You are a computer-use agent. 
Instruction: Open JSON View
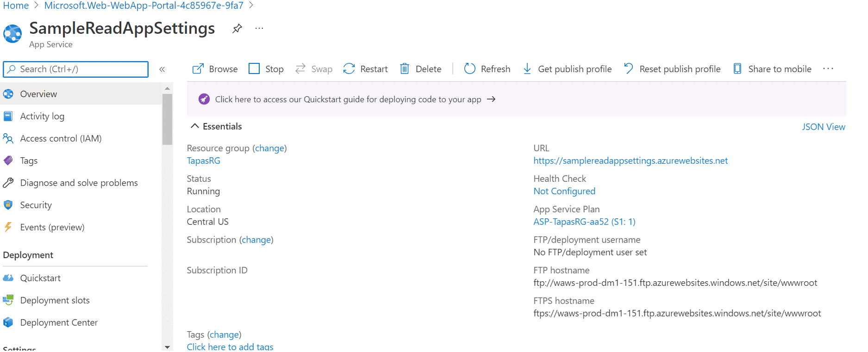pos(824,127)
